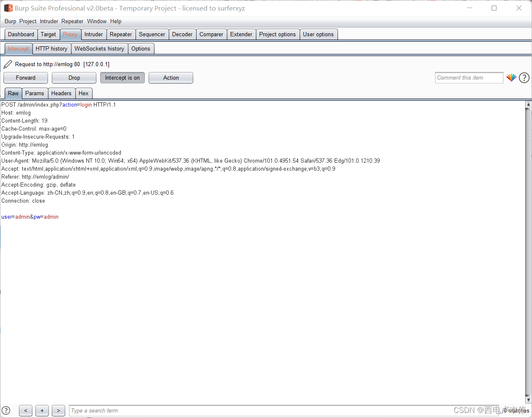Viewport: 532px width, 418px height.
Task: Open the WebSockets history sub-tab
Action: pos(99,49)
